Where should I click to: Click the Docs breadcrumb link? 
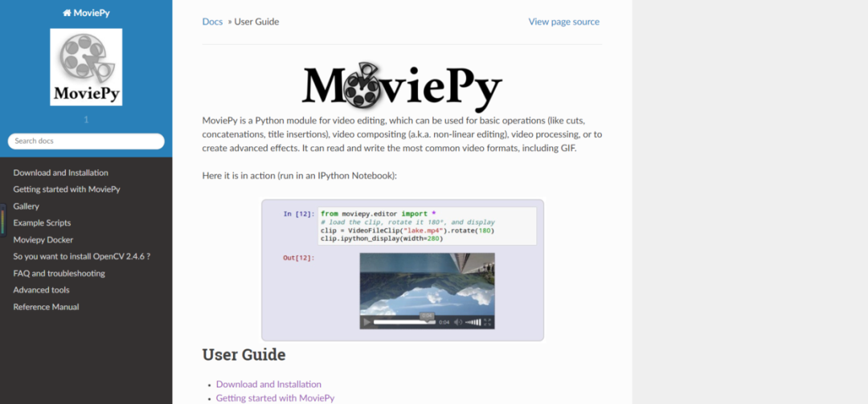click(x=212, y=22)
